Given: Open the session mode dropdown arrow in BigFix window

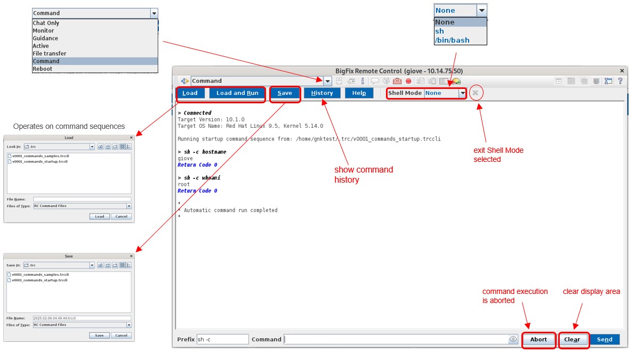Looking at the screenshot, I should click(328, 81).
